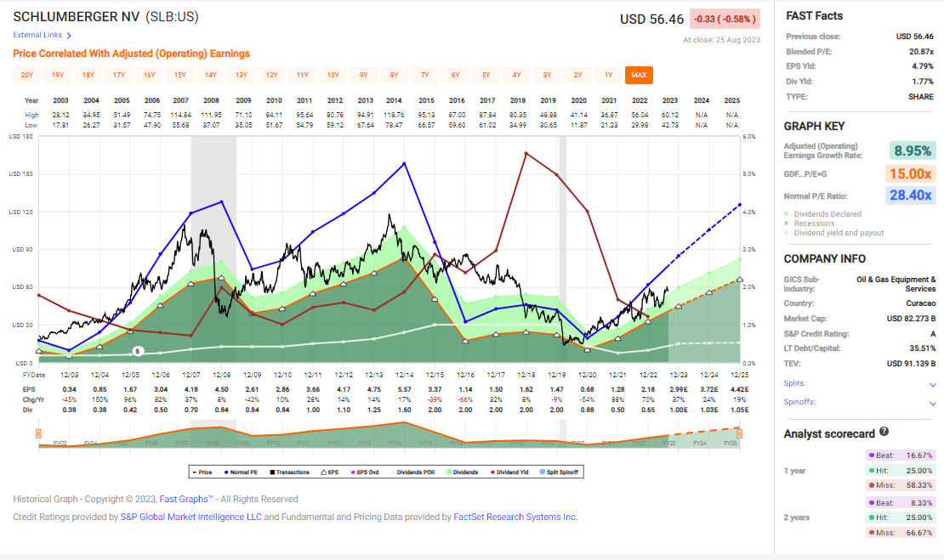944x560 pixels.
Task: Select the EPS triangle marker in the legend
Action: (x=326, y=472)
